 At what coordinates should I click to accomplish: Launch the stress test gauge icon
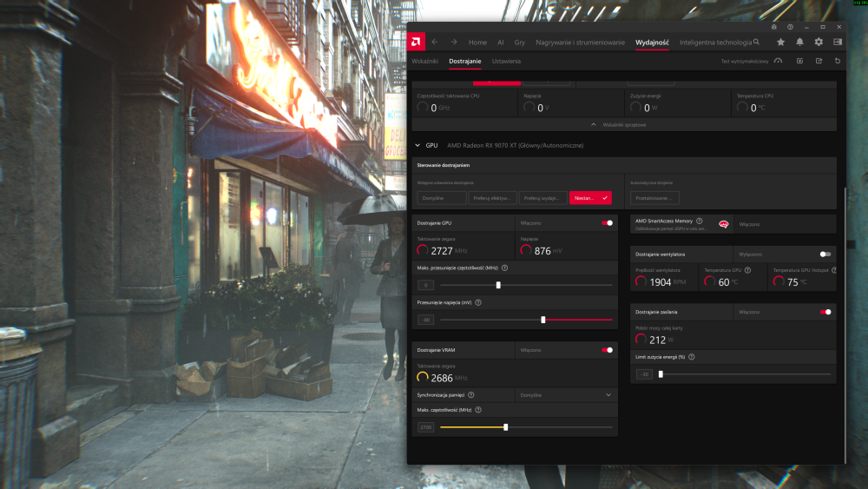pyautogui.click(x=779, y=61)
